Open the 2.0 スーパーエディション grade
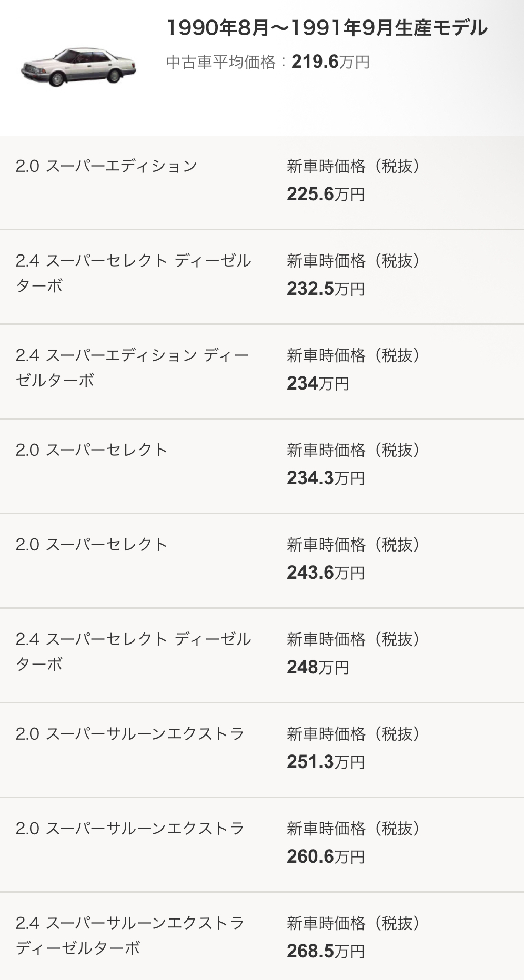 click(106, 166)
